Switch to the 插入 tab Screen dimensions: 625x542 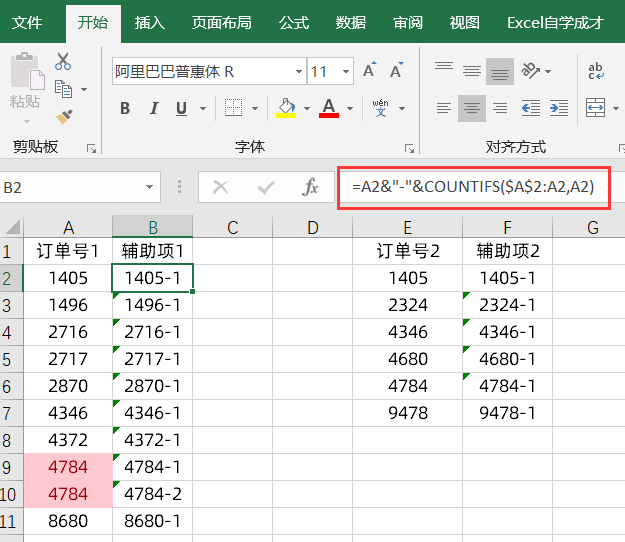149,23
